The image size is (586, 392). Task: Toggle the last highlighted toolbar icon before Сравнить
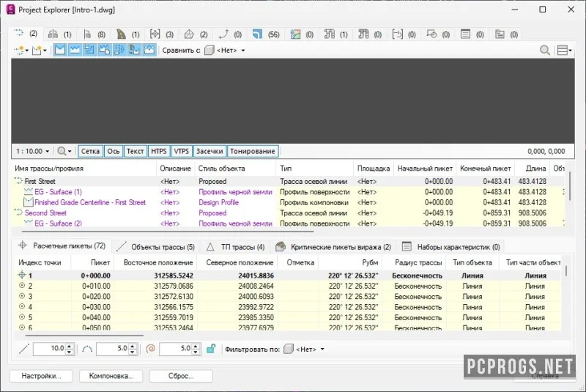[x=149, y=50]
